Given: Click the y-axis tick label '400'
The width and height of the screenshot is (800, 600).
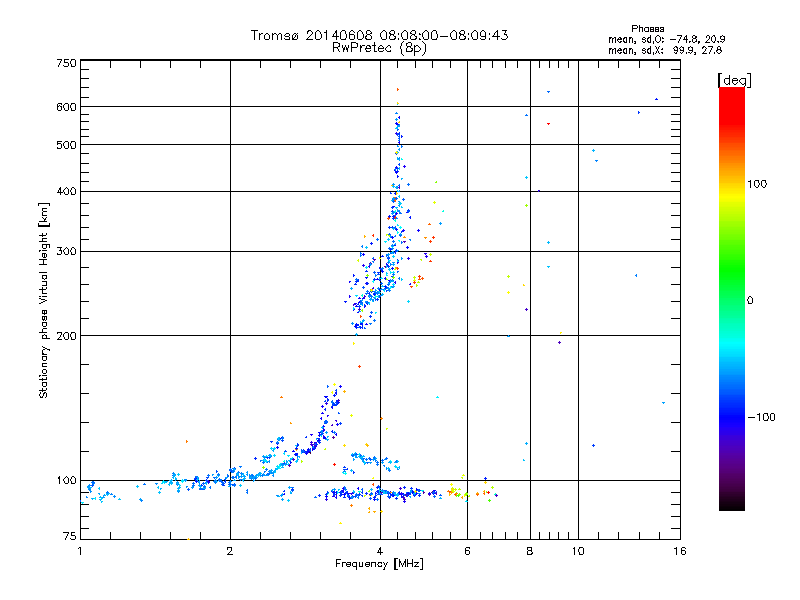Looking at the screenshot, I should [x=66, y=191].
